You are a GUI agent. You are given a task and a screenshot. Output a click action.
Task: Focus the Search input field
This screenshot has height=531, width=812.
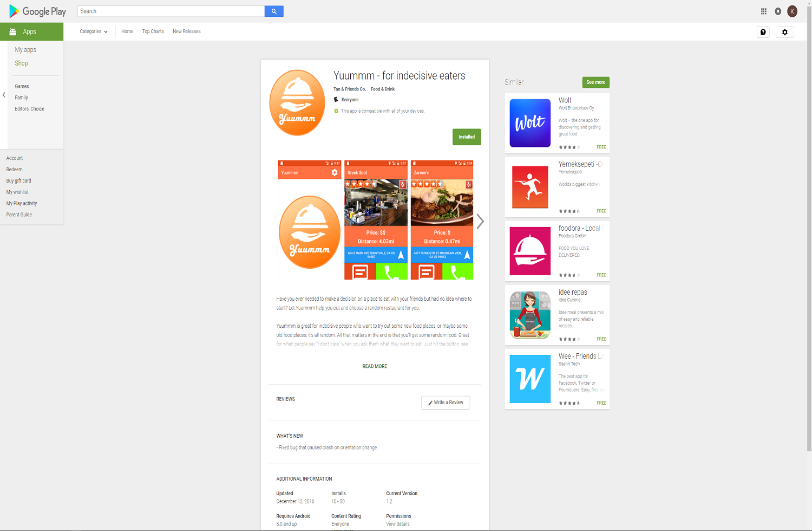(x=171, y=11)
